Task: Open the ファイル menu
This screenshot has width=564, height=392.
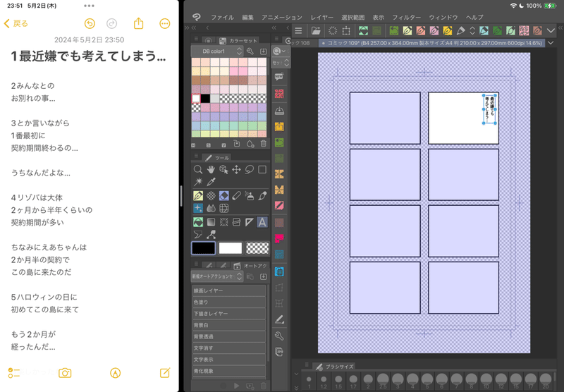Action: coord(222,17)
